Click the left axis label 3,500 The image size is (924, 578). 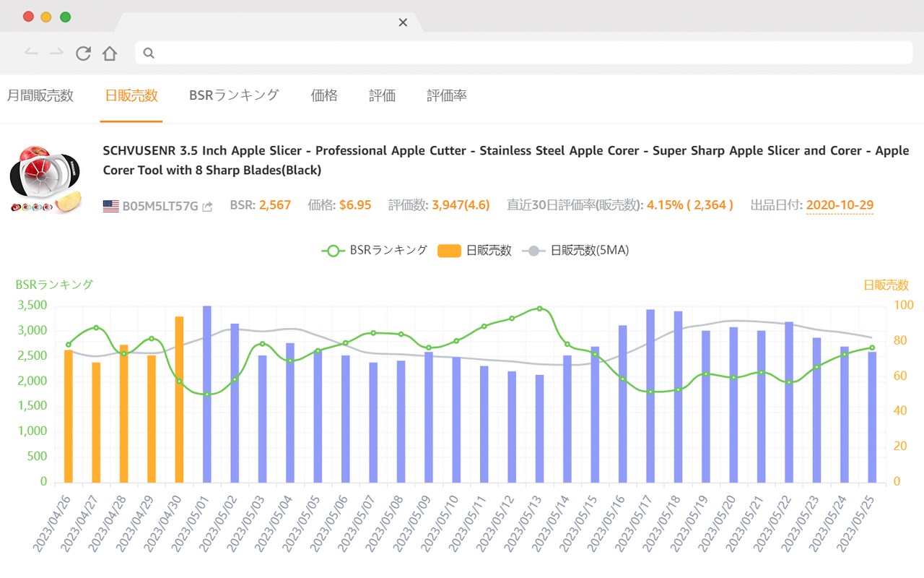click(31, 306)
